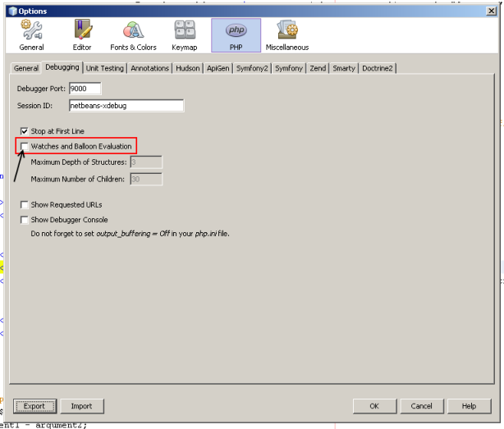Select the Hudson tab
Image resolution: width=504 pixels, height=429 pixels.
pos(188,68)
